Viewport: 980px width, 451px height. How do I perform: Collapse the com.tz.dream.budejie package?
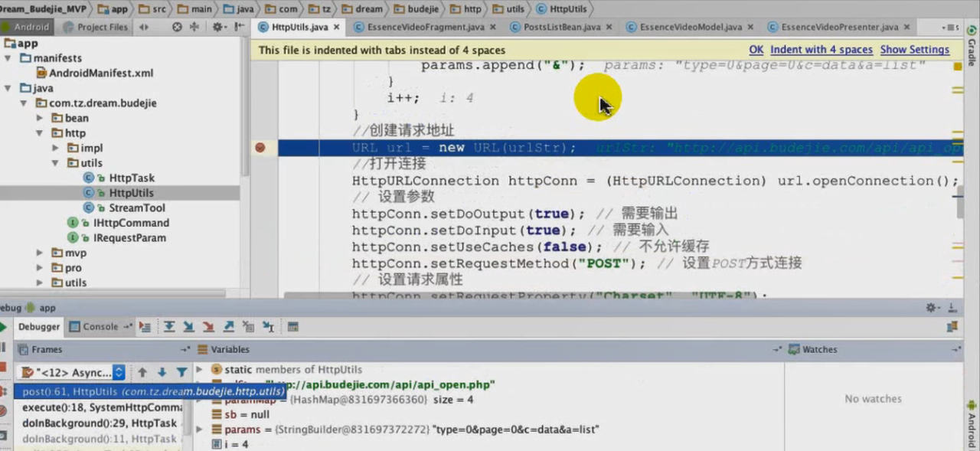[24, 103]
